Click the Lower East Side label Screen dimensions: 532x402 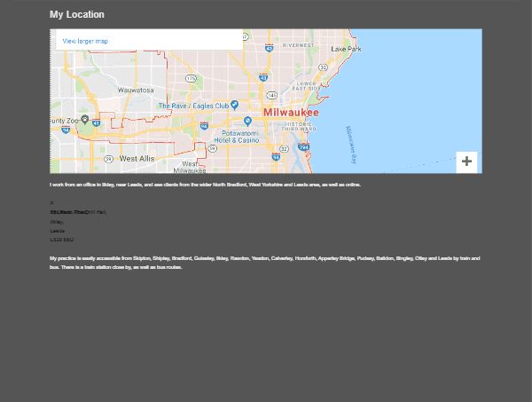pyautogui.click(x=307, y=86)
